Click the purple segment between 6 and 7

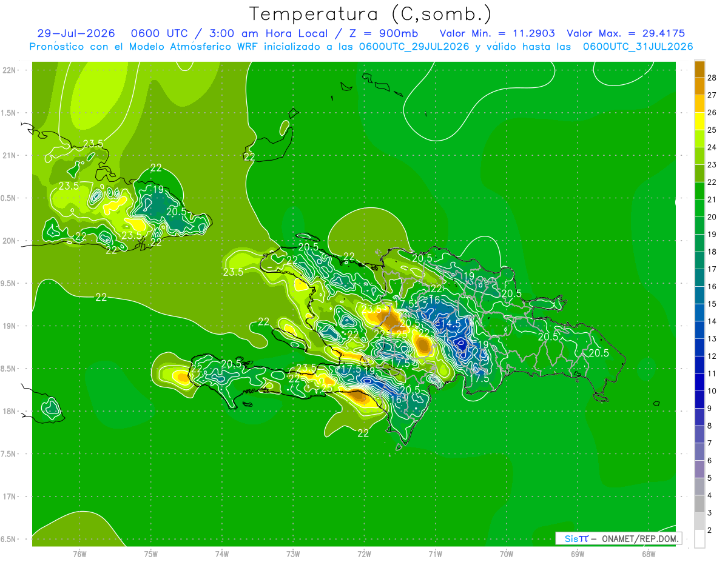699,452
